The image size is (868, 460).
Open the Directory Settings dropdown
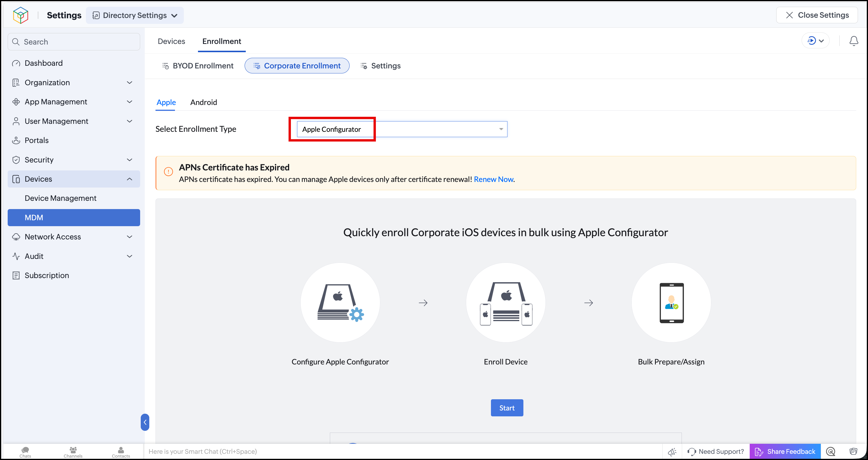click(135, 16)
